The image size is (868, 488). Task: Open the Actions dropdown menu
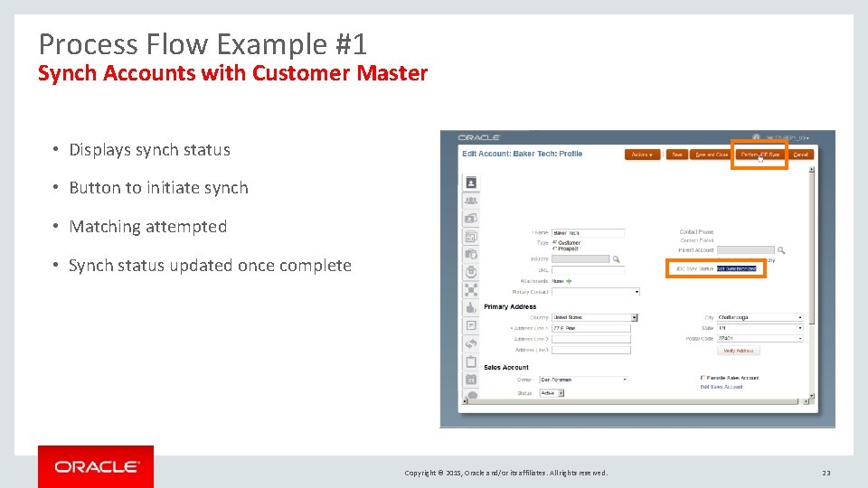tap(642, 155)
